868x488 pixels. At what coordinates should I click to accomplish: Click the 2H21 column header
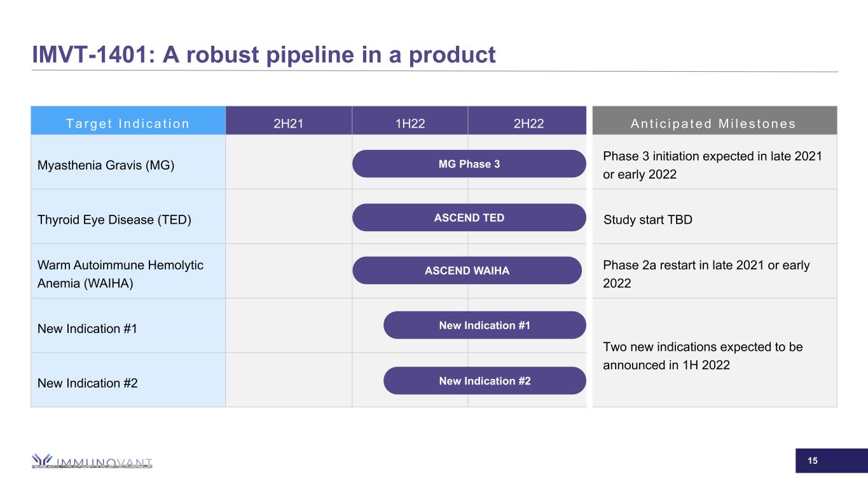click(288, 124)
